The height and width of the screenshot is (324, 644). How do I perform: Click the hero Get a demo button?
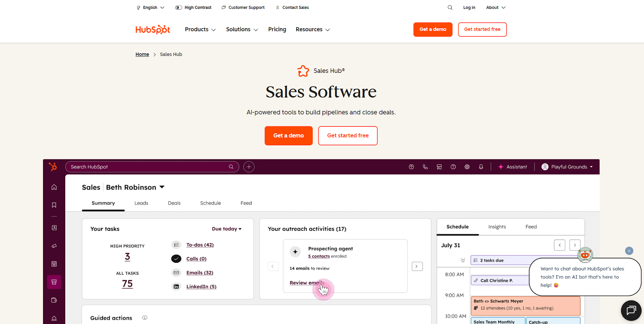click(x=289, y=136)
